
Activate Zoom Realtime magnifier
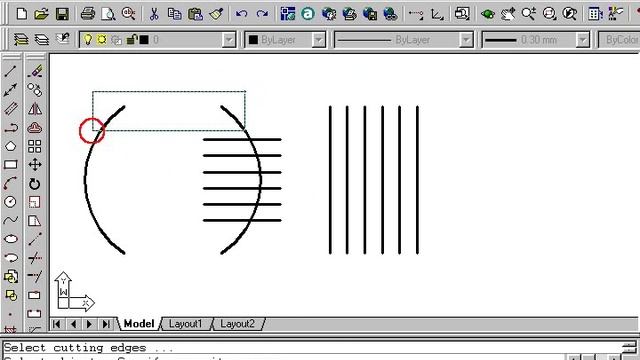[x=529, y=14]
